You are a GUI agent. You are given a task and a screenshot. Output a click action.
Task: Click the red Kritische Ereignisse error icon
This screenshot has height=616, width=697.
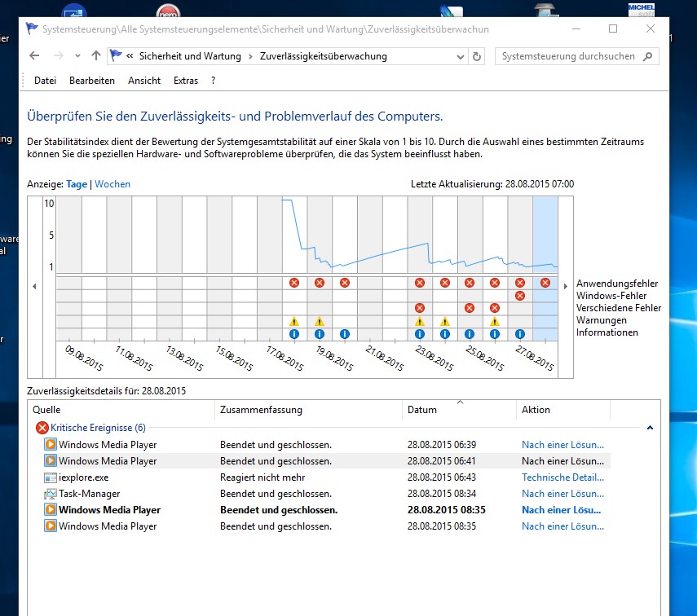click(x=42, y=428)
